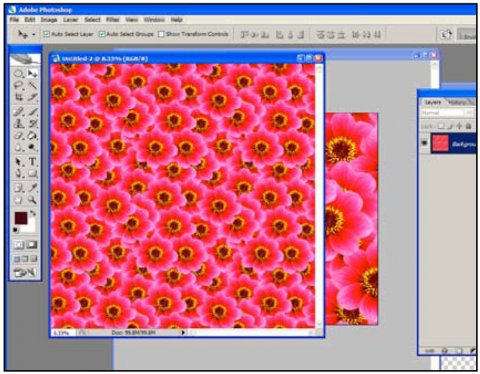Open the Filter menu
Screen dimensions: 480x374
[113, 20]
